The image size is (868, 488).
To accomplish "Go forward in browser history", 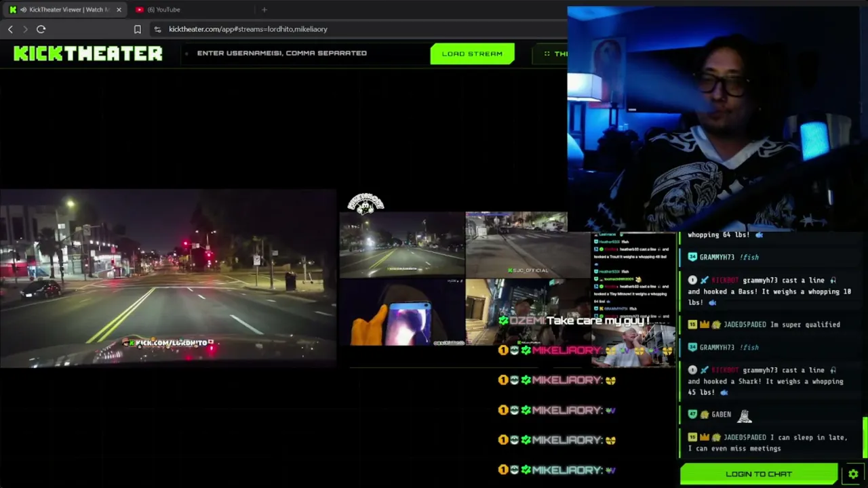I will [x=25, y=29].
